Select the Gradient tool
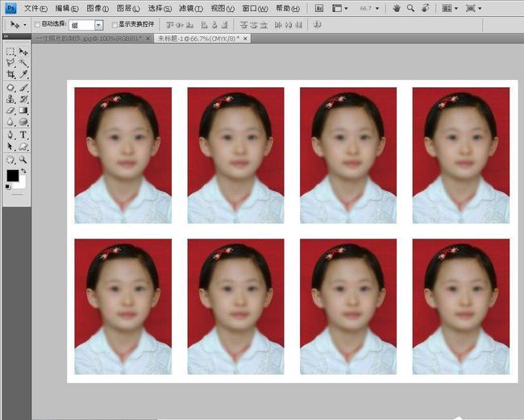This screenshot has width=524, height=420. click(23, 110)
